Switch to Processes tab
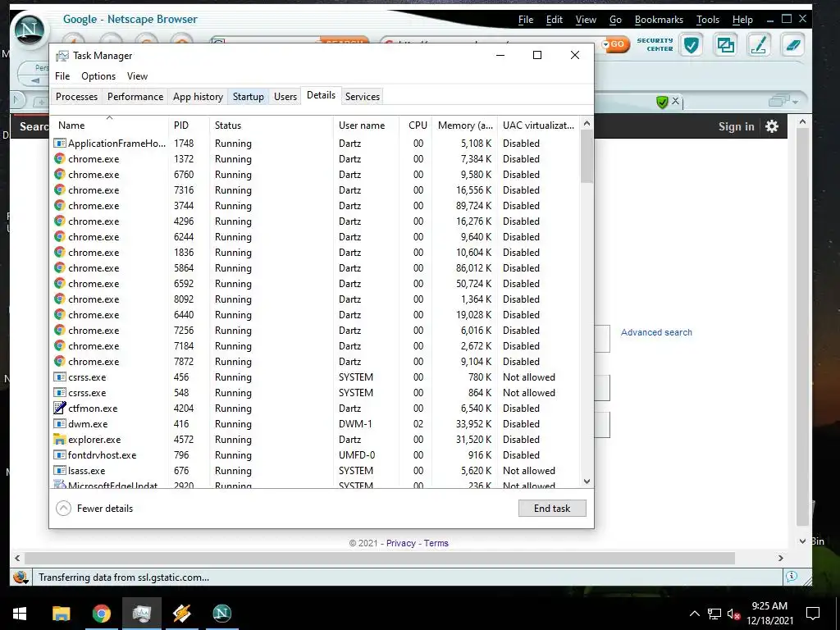 click(x=76, y=97)
